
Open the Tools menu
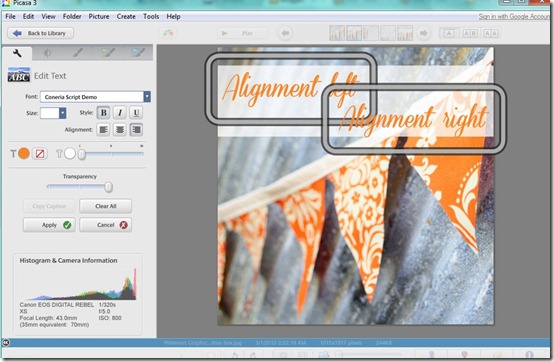click(x=151, y=17)
